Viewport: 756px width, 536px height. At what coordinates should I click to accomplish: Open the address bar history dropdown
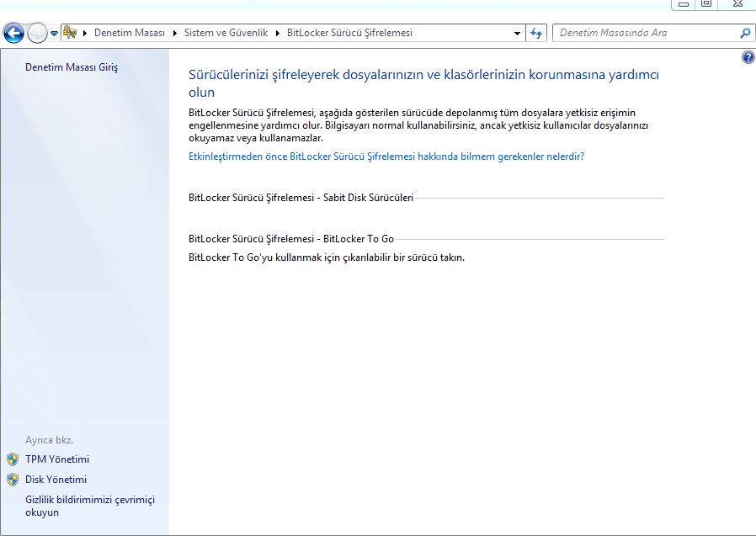[517, 34]
